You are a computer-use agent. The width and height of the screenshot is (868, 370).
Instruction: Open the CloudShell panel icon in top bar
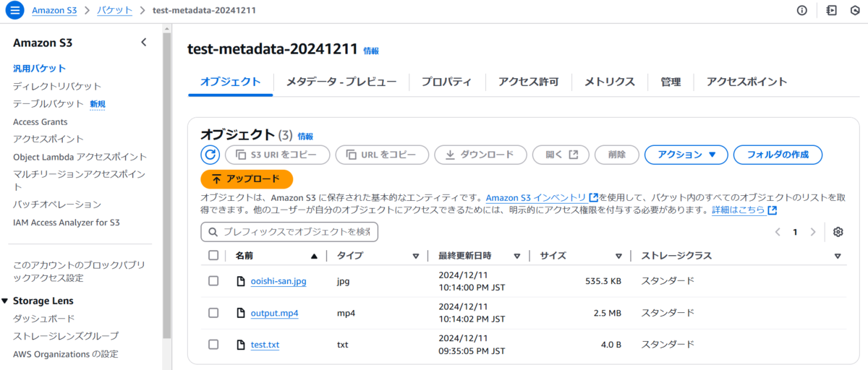[832, 11]
